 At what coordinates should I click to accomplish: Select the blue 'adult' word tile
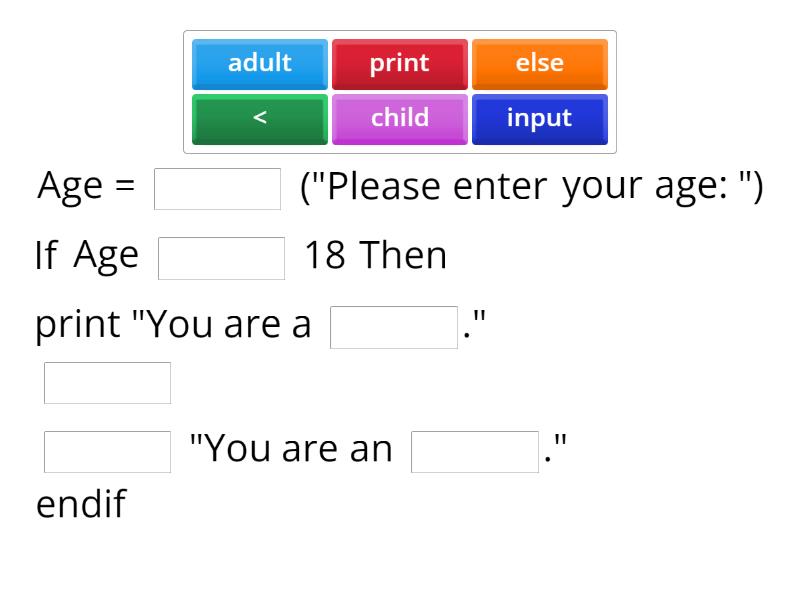click(x=260, y=64)
